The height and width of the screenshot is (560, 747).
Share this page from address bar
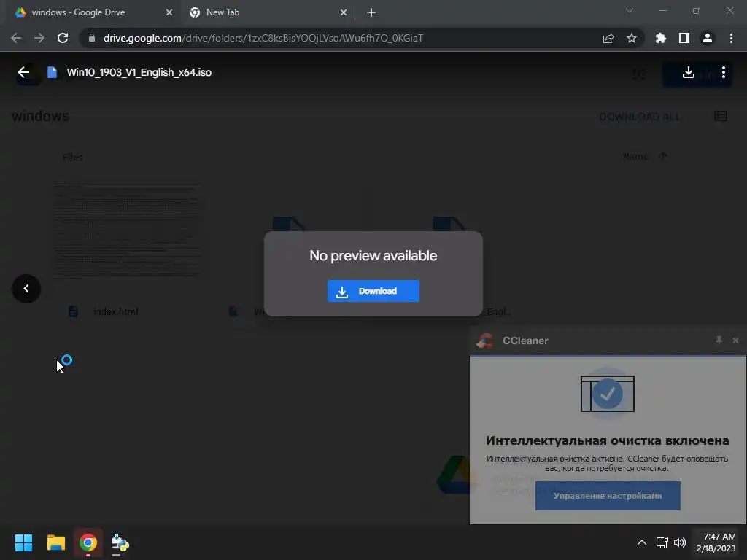pos(608,38)
